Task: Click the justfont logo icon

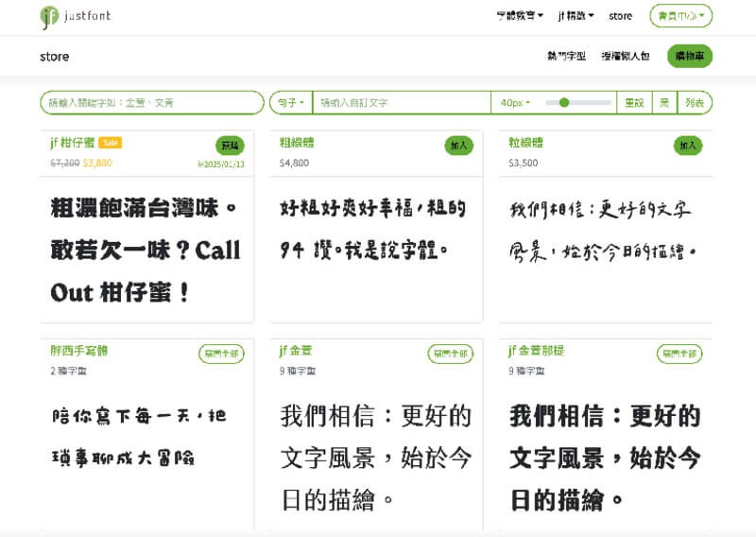Action: pyautogui.click(x=50, y=16)
